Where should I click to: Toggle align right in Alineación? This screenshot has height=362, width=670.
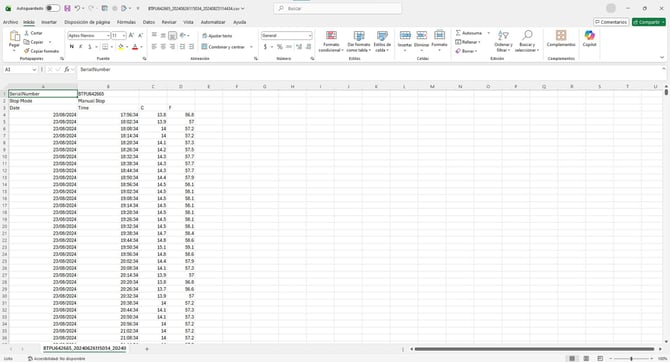172,47
